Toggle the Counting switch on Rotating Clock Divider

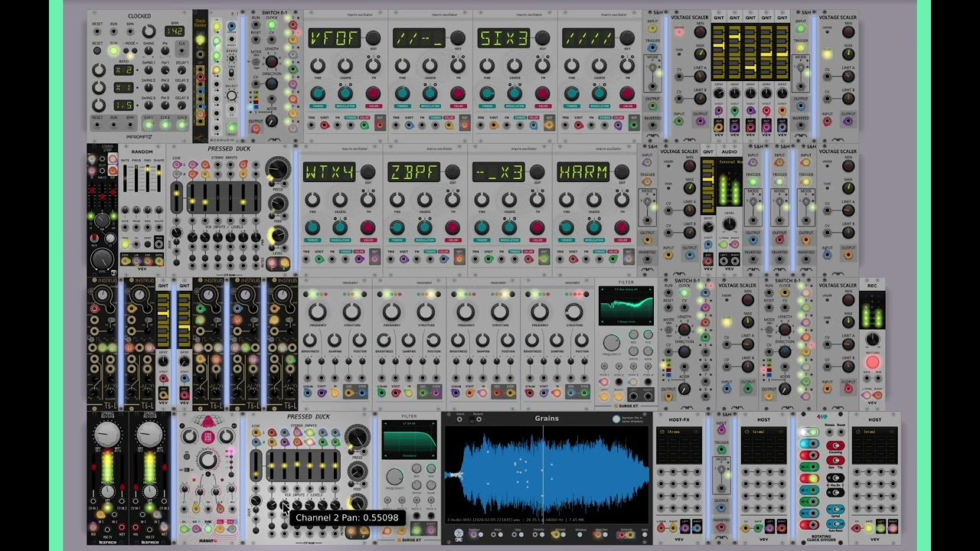click(x=835, y=445)
